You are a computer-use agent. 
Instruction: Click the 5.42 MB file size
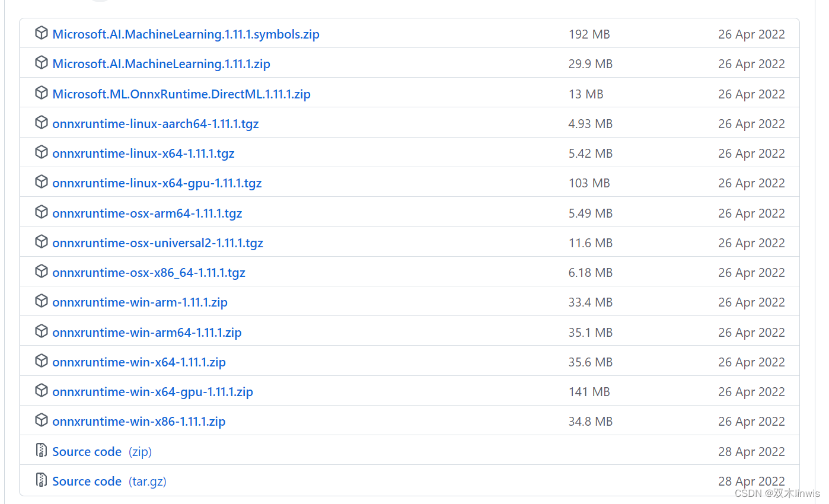point(591,154)
